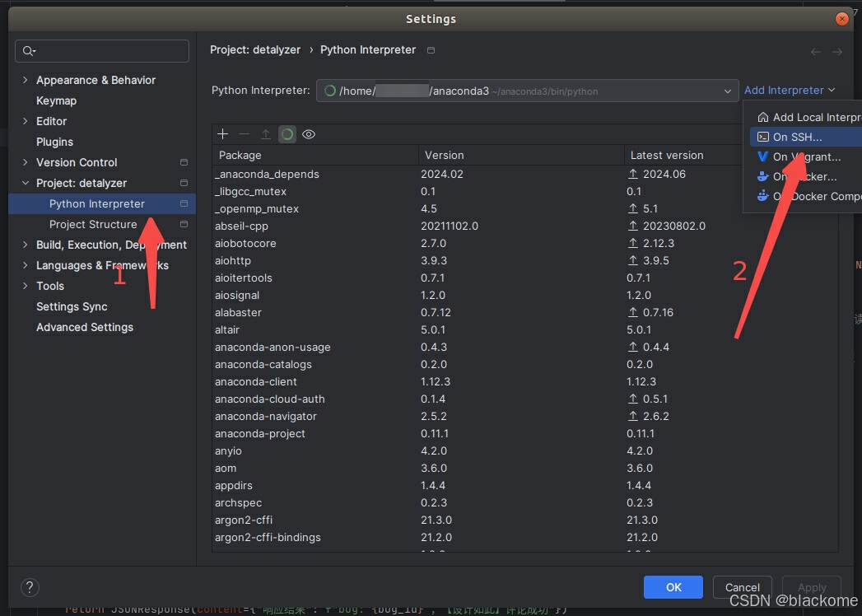862x616 pixels.
Task: Open the Python Interpreter dropdown
Action: pyautogui.click(x=527, y=91)
